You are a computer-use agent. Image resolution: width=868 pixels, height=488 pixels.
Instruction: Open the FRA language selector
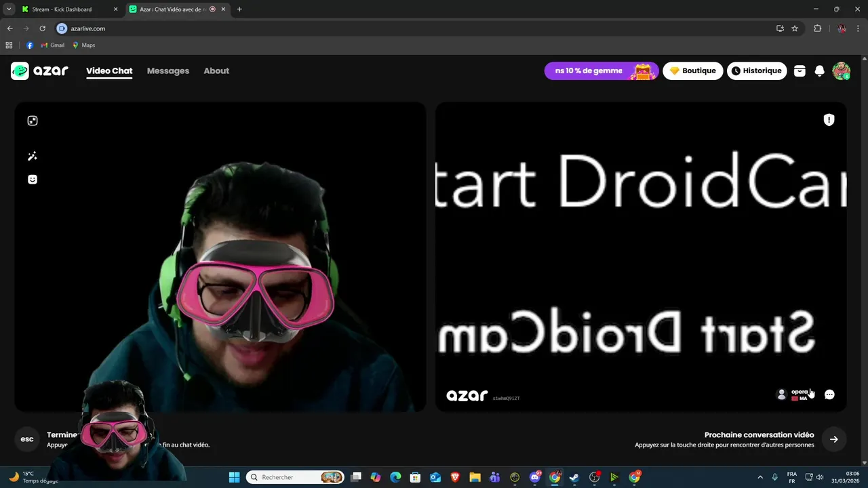[791, 477]
